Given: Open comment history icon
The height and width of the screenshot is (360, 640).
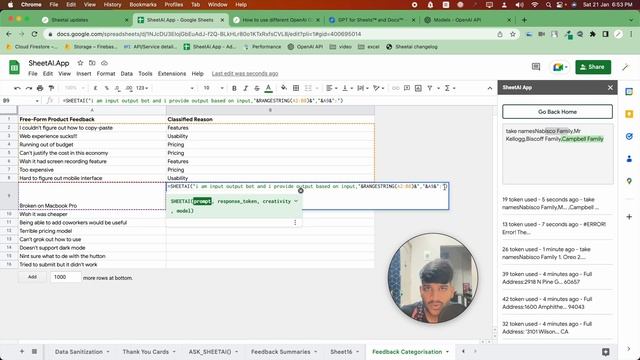Looking at the screenshot, I should [536, 67].
